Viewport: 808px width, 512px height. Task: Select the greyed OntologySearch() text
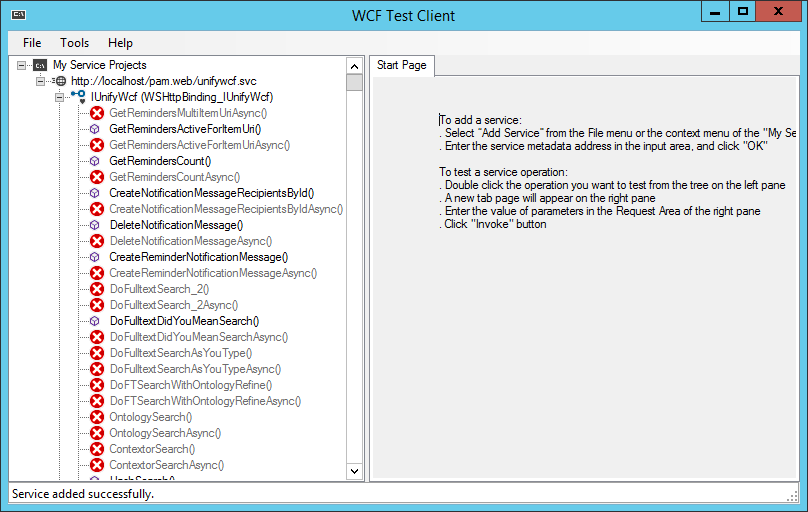click(x=150, y=416)
